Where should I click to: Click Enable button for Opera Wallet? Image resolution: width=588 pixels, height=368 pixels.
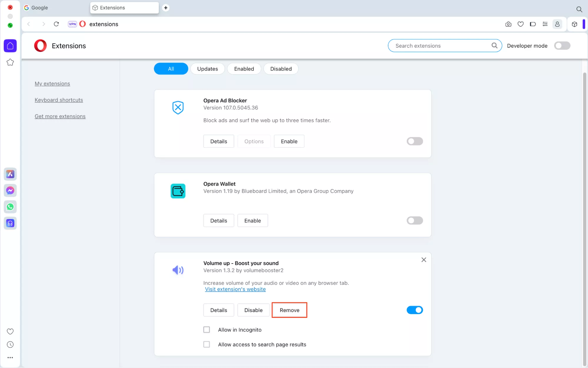coord(253,221)
